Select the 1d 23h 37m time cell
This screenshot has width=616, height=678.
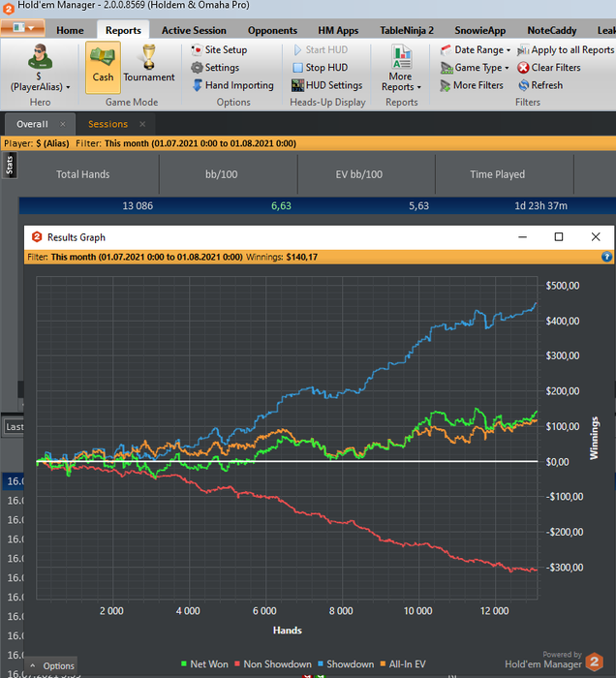[540, 205]
